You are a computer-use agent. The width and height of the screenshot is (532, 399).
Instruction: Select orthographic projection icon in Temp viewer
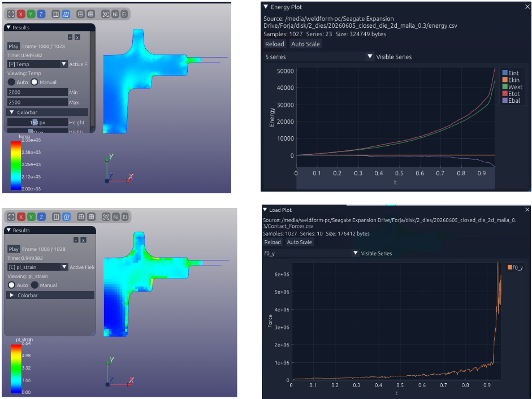pos(56,14)
